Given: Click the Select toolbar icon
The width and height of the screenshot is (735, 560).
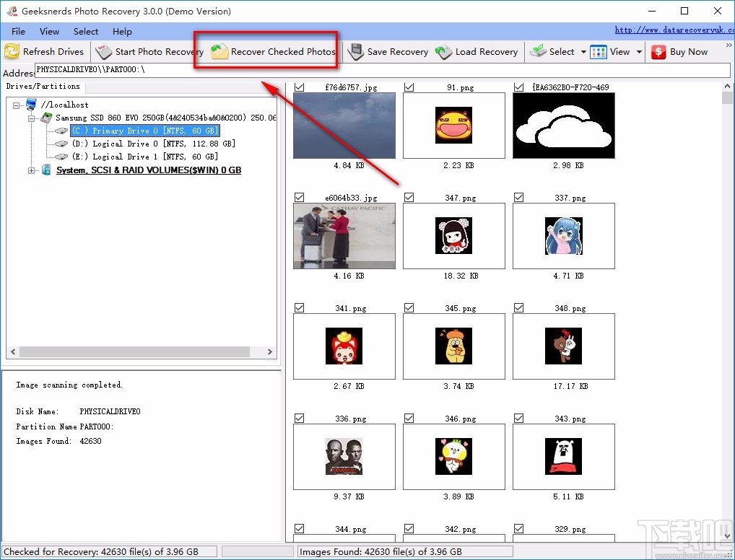Looking at the screenshot, I should [538, 51].
